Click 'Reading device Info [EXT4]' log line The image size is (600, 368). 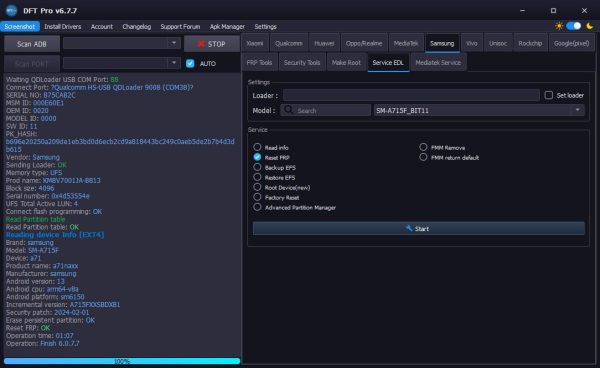coord(55,234)
